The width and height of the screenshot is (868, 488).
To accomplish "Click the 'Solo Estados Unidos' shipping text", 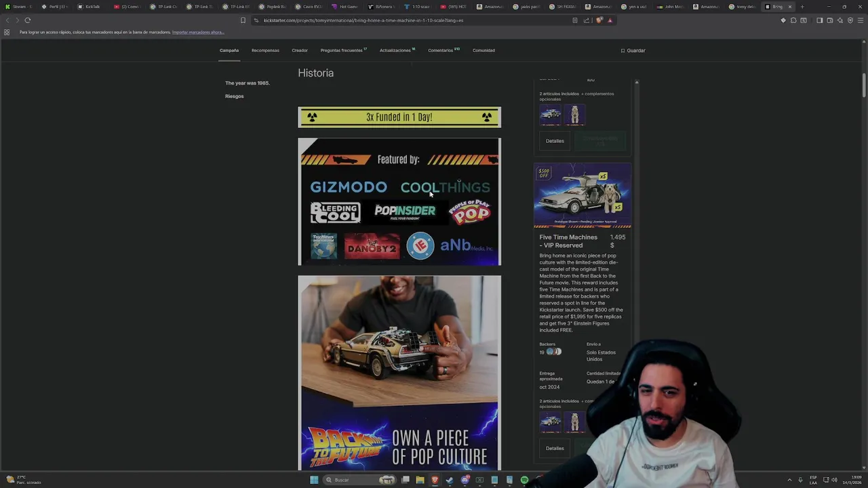I will click(601, 356).
